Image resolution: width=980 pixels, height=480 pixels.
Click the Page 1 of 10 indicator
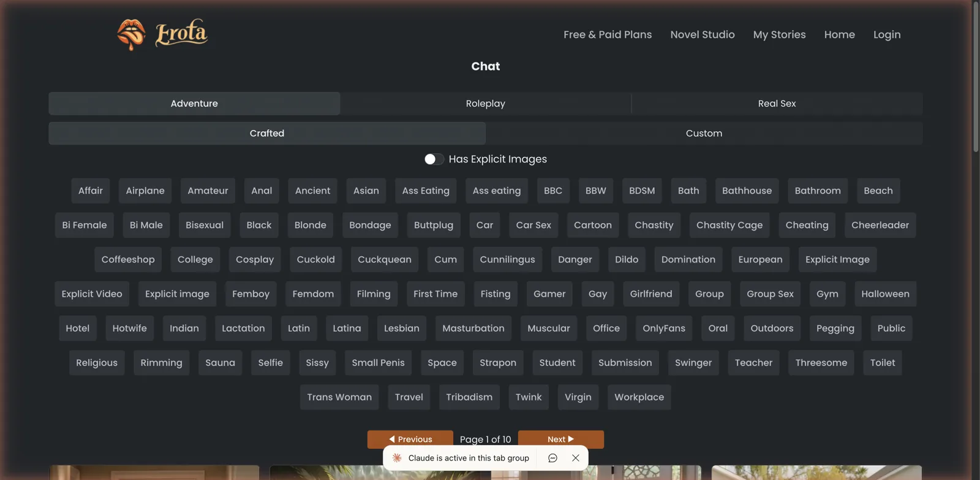tap(485, 440)
